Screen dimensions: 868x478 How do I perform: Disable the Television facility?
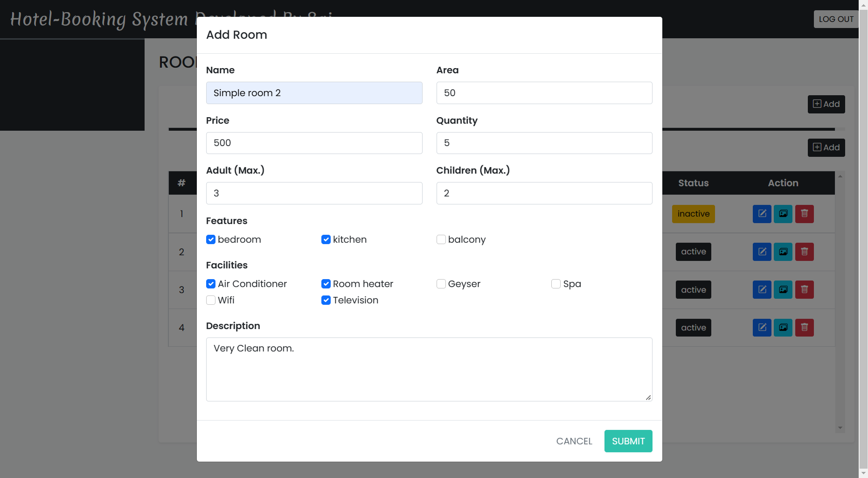pyautogui.click(x=326, y=300)
